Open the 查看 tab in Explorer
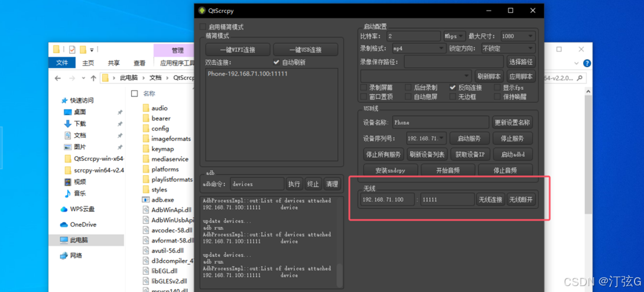The image size is (644, 292). point(139,63)
